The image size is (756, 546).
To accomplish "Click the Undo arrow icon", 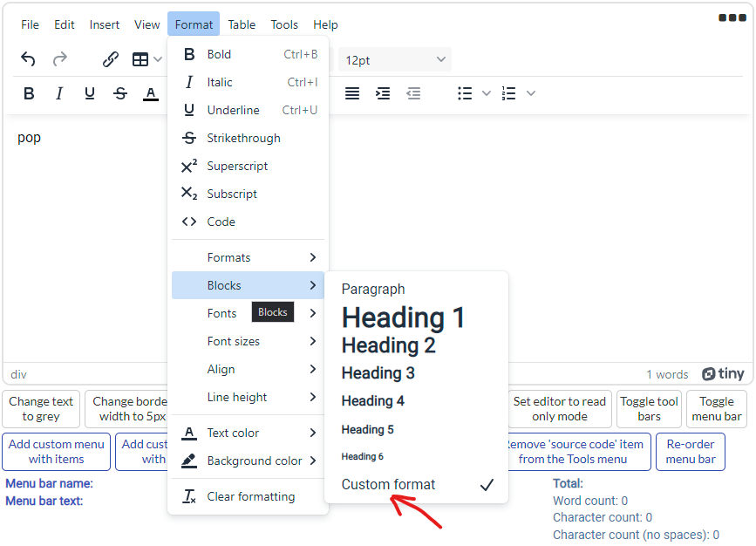I will [28, 59].
